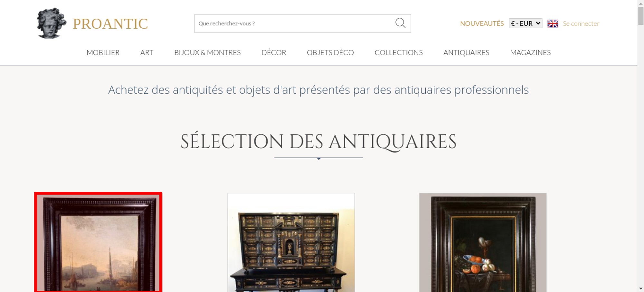Click the Proantic cherub head logo
The width and height of the screenshot is (644, 292).
click(52, 23)
